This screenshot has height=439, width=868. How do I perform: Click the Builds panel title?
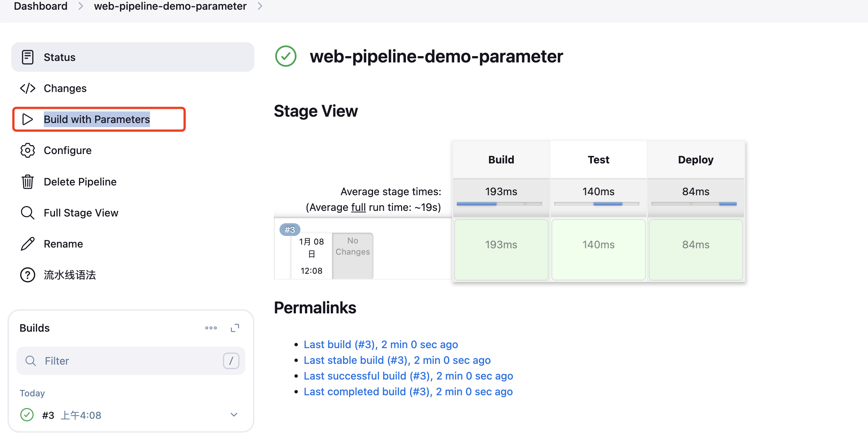click(34, 328)
